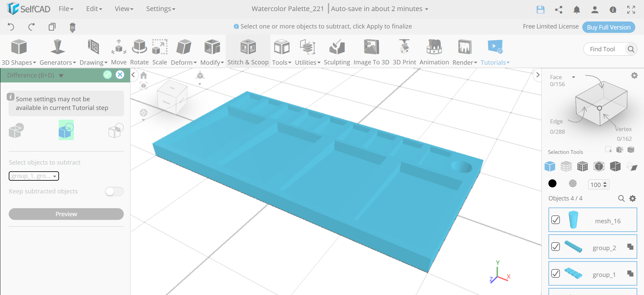Collapse the left tool panel arrow
The width and height of the screenshot is (644, 295).
point(133,75)
